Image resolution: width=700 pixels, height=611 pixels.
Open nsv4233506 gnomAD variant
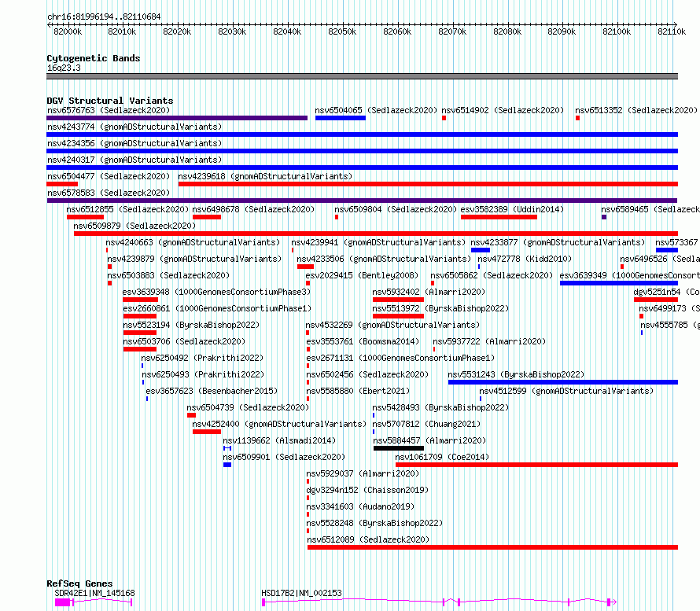click(384, 259)
